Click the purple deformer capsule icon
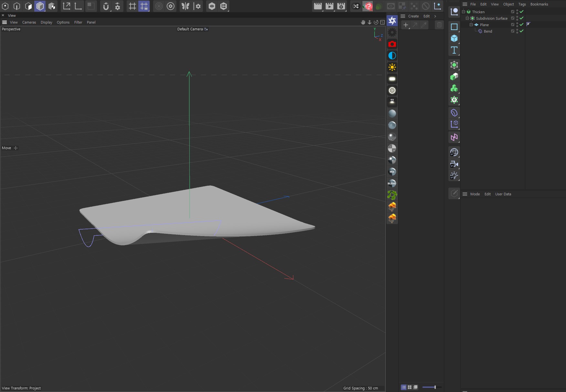566x392 pixels. pos(454,113)
